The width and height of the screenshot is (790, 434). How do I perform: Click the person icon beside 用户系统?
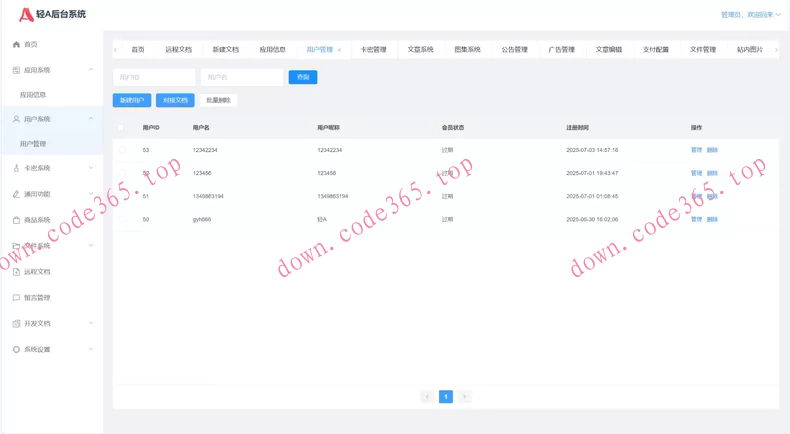click(x=16, y=119)
